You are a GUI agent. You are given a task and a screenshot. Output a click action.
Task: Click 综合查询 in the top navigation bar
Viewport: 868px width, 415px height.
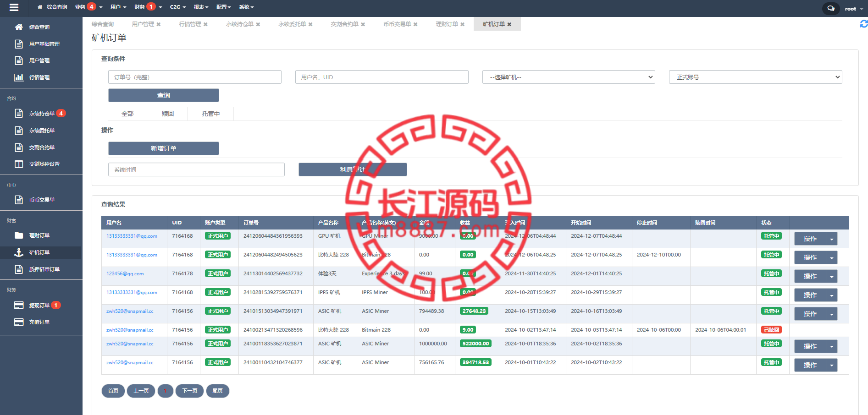coord(53,7)
